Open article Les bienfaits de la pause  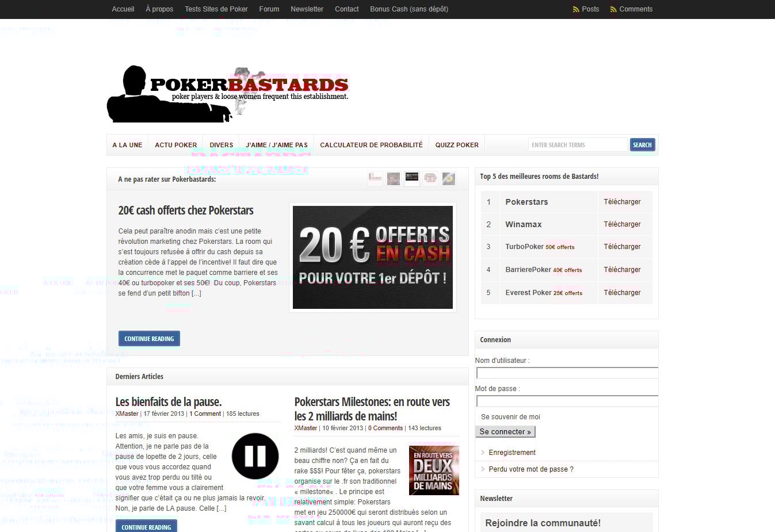point(169,402)
